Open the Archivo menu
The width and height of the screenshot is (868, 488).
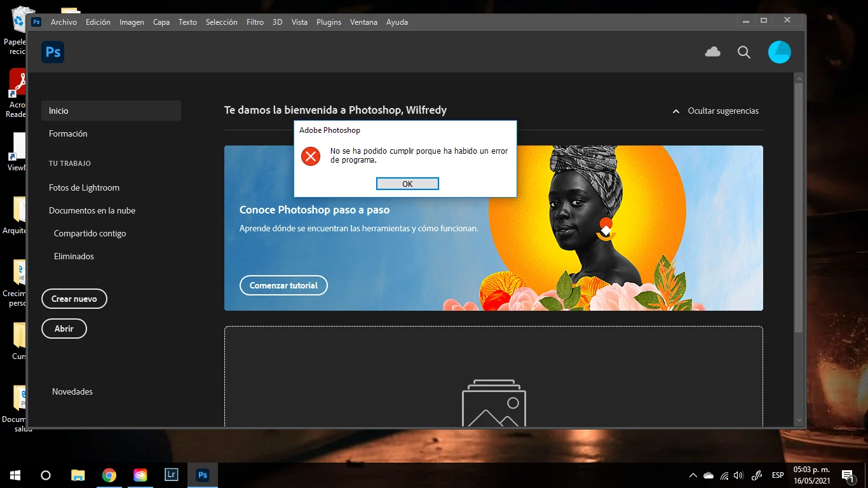pos(64,22)
